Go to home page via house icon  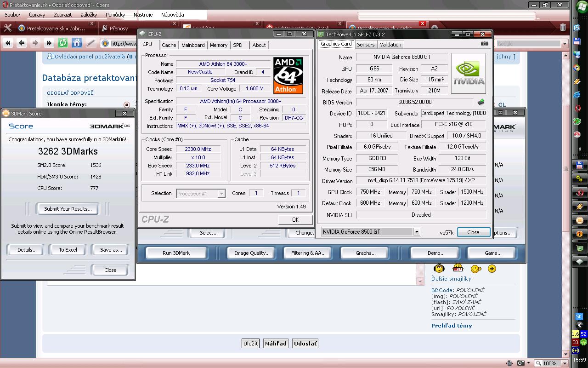[x=77, y=43]
